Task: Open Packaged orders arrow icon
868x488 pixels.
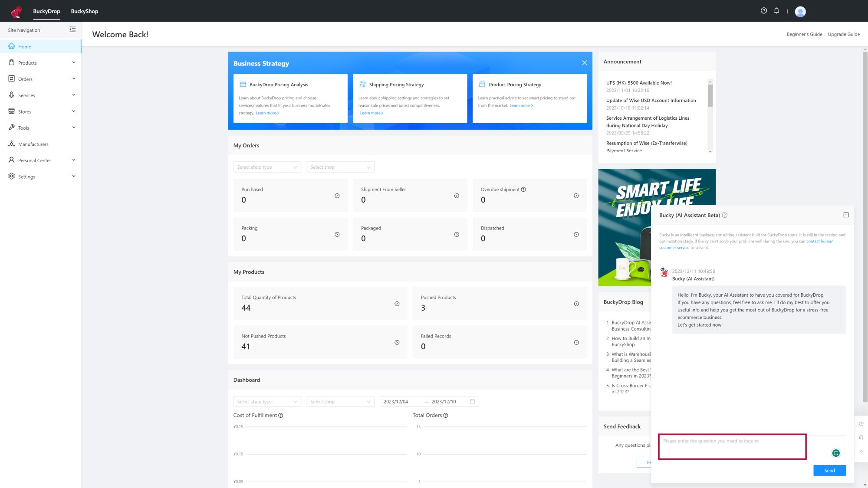Action: (x=457, y=235)
